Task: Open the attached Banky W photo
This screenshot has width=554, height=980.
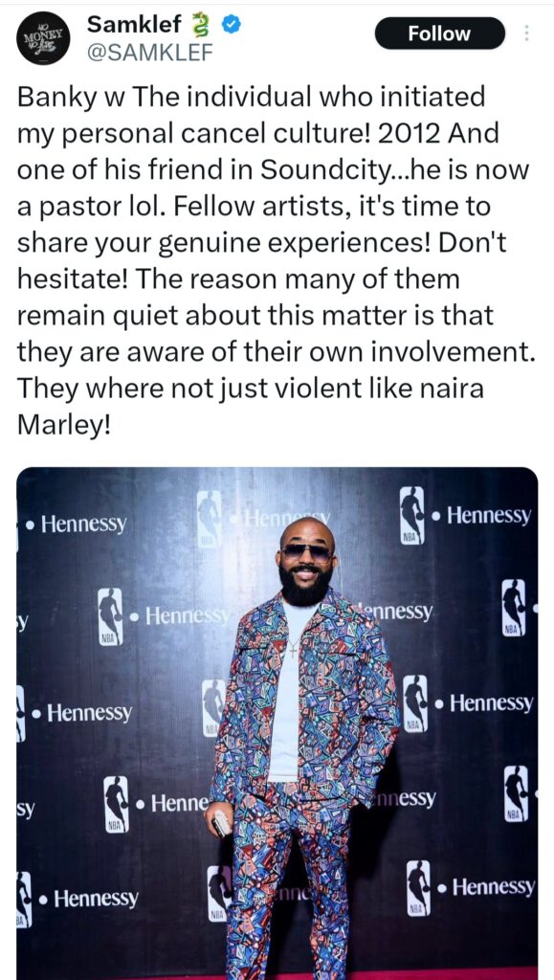Action: click(x=277, y=724)
